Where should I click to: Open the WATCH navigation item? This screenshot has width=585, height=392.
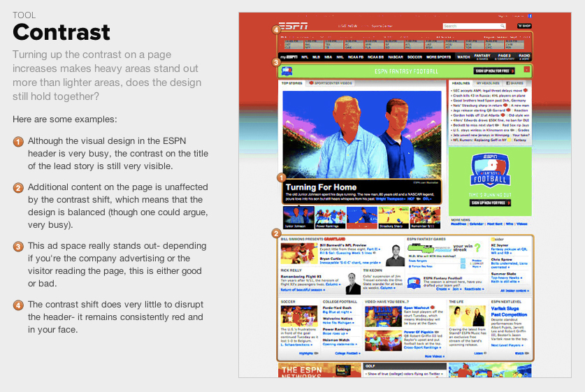pyautogui.click(x=463, y=57)
